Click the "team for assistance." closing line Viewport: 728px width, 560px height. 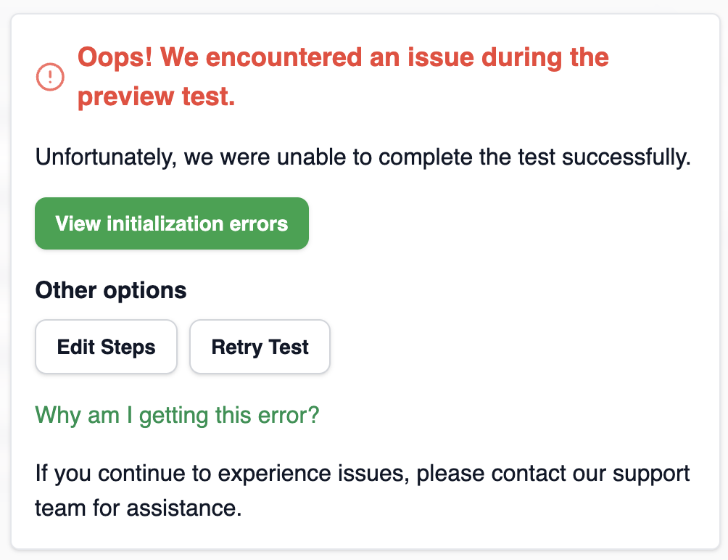click(138, 508)
